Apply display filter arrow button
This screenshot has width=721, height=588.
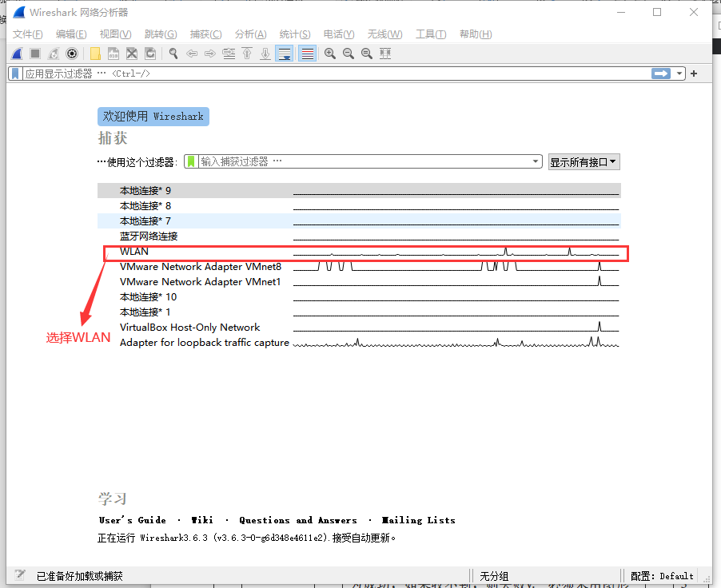coord(661,73)
